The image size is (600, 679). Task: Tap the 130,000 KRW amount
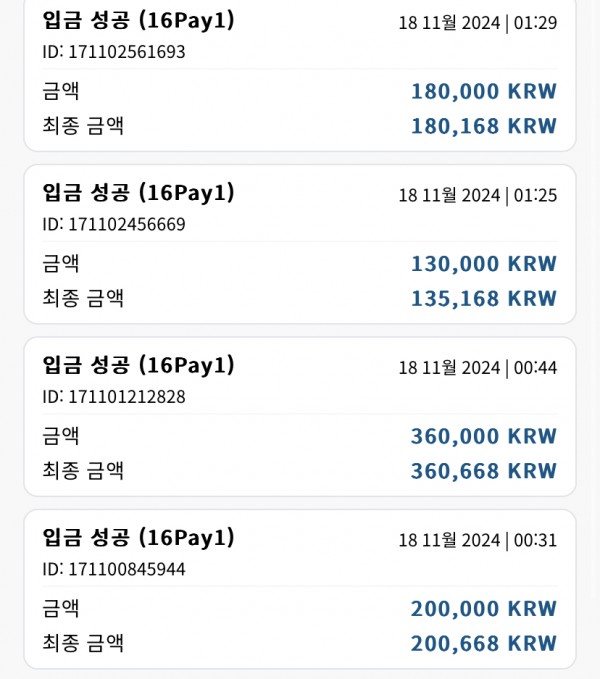coord(484,264)
